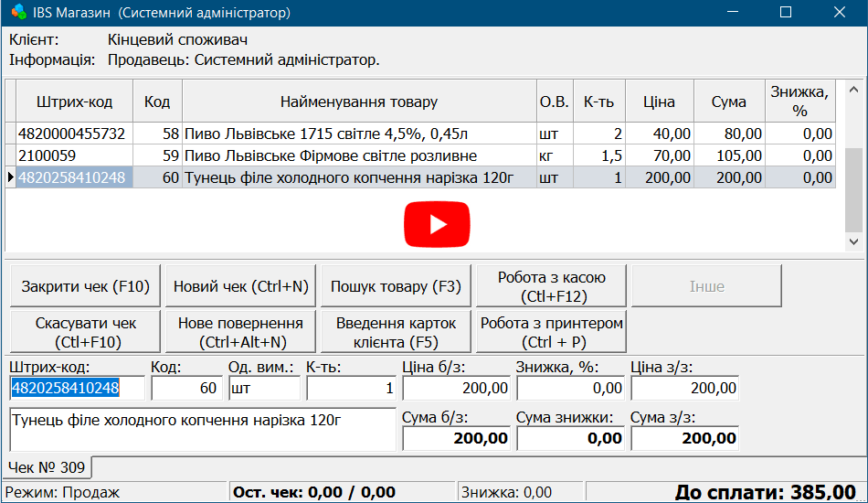
Task: Click Продавець: Системний адміністратор info text
Action: tap(244, 59)
